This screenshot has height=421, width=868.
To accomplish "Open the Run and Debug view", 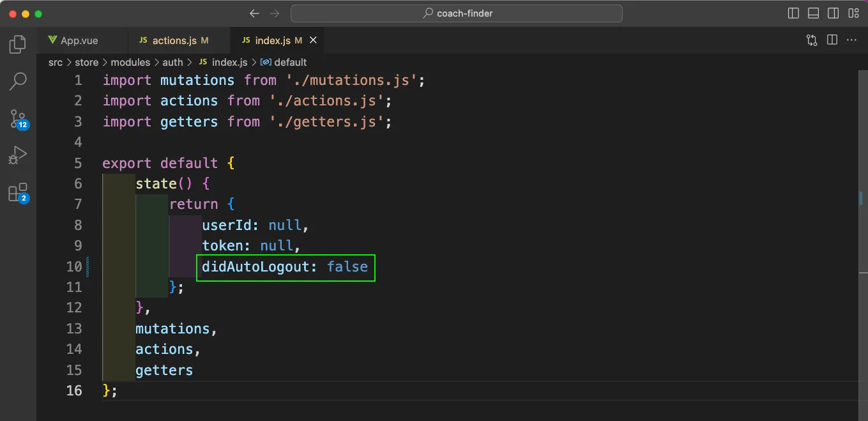I will click(18, 155).
